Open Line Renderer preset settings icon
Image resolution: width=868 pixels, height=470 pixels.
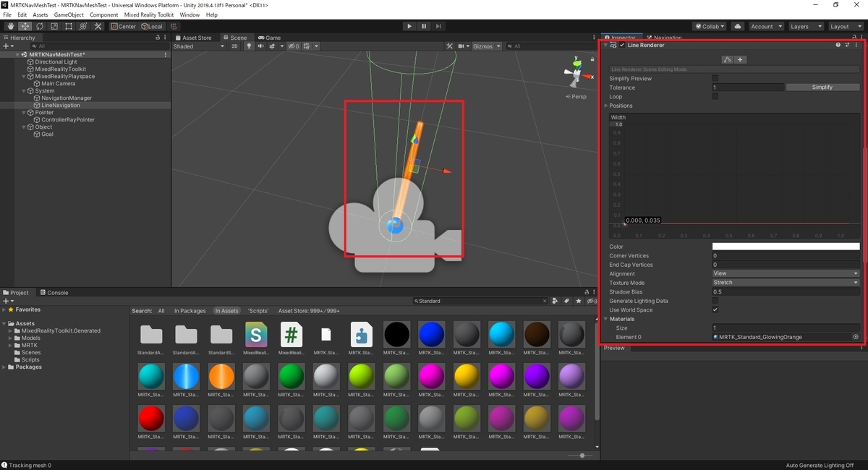pyautogui.click(x=847, y=45)
